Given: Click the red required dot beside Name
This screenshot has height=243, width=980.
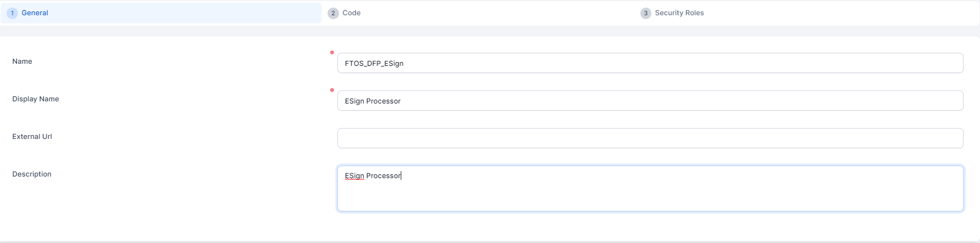Looking at the screenshot, I should pos(332,53).
